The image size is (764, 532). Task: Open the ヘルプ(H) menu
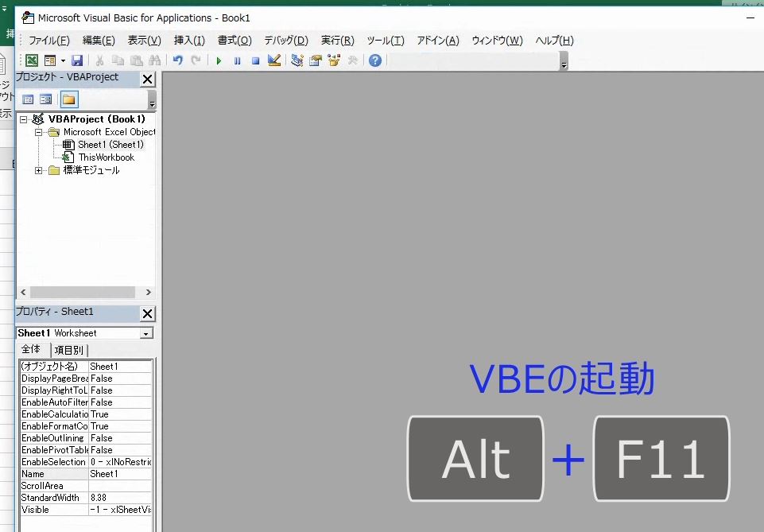[554, 41]
